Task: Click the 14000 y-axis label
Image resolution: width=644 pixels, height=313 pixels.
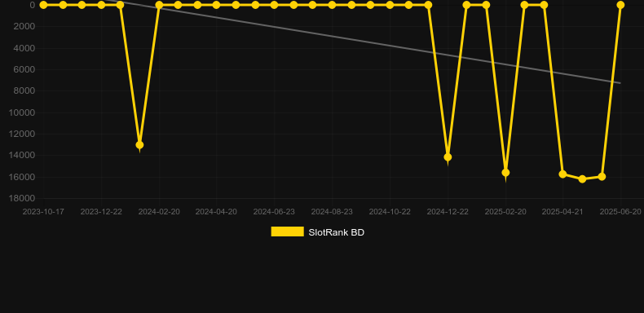Action: click(22, 155)
